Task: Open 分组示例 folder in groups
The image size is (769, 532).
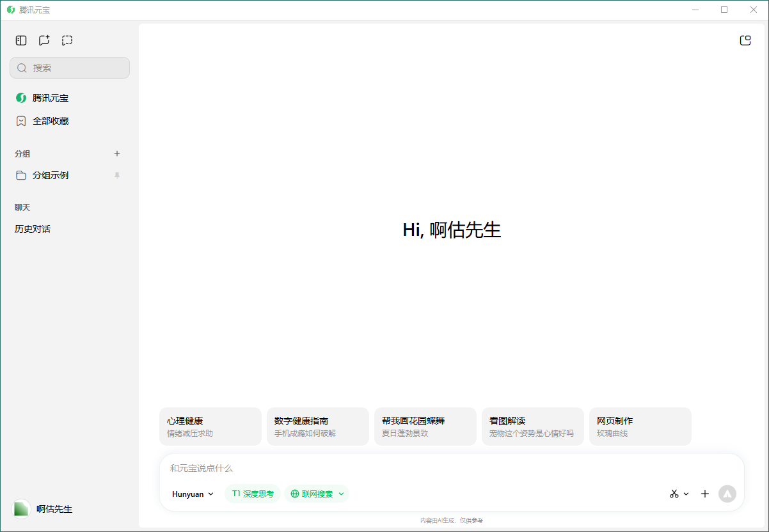Action: point(51,175)
